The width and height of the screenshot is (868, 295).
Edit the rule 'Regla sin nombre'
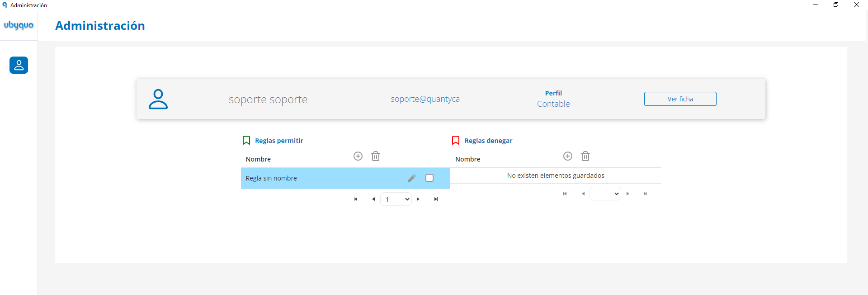[412, 178]
